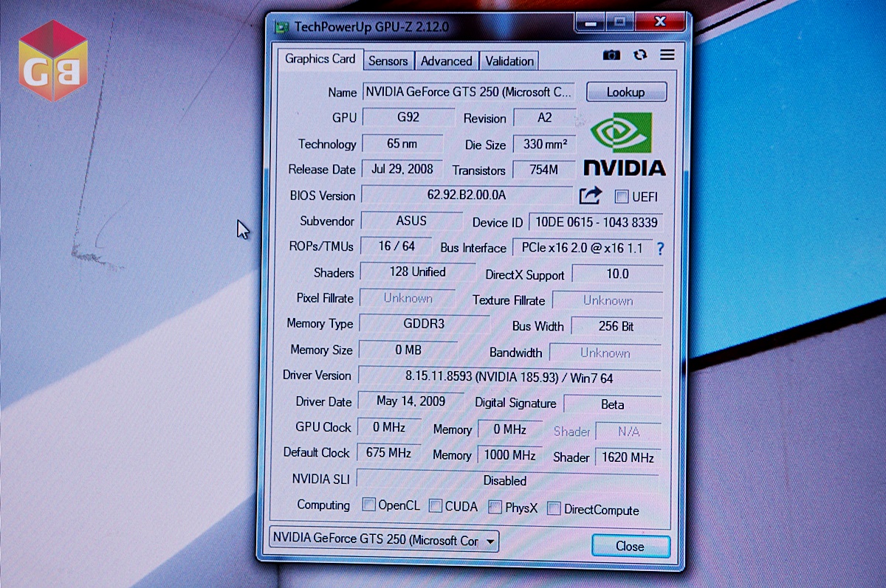Click the default Shader clock 1620 MHz field
The width and height of the screenshot is (886, 588).
tap(628, 457)
